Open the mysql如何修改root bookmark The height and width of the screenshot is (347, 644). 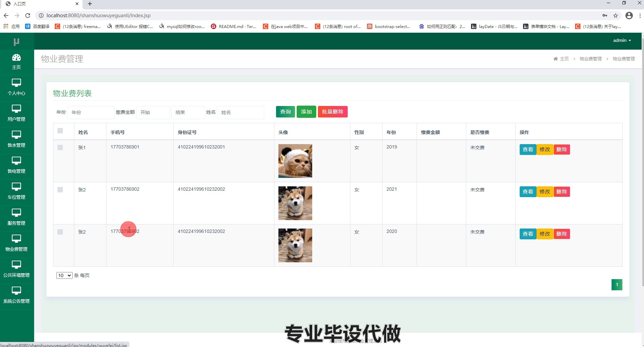182,26
